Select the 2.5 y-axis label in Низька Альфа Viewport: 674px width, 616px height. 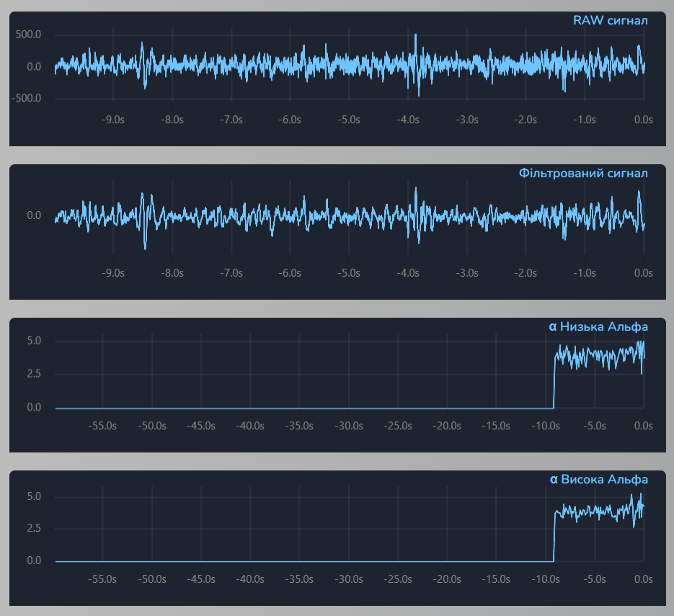tap(34, 375)
